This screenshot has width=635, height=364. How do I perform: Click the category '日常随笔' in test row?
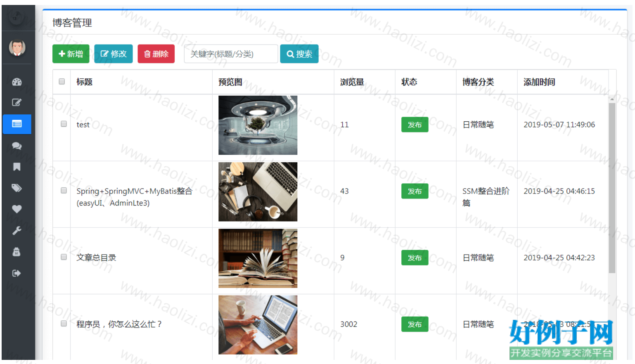coord(478,125)
